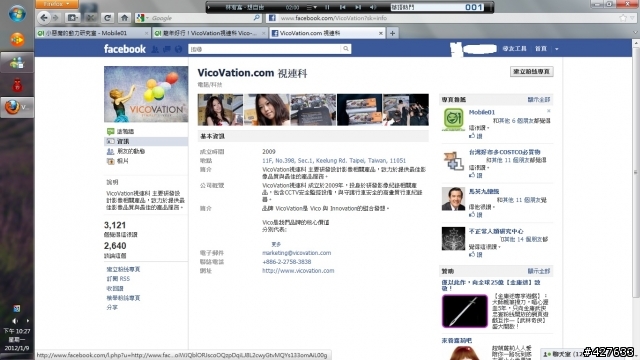Click the create fan page button top right
This screenshot has height=360, width=640.
tap(531, 71)
